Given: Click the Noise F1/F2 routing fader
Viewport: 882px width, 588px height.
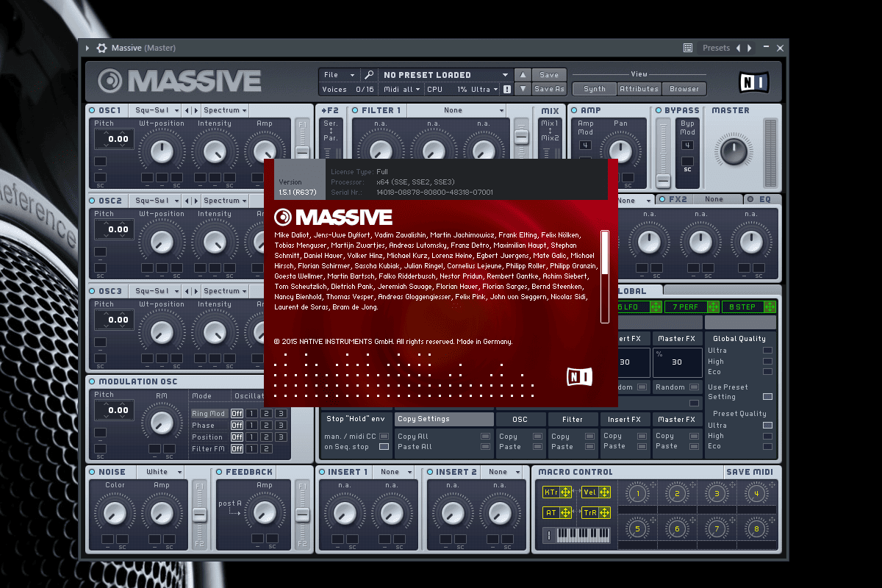Looking at the screenshot, I should (199, 514).
